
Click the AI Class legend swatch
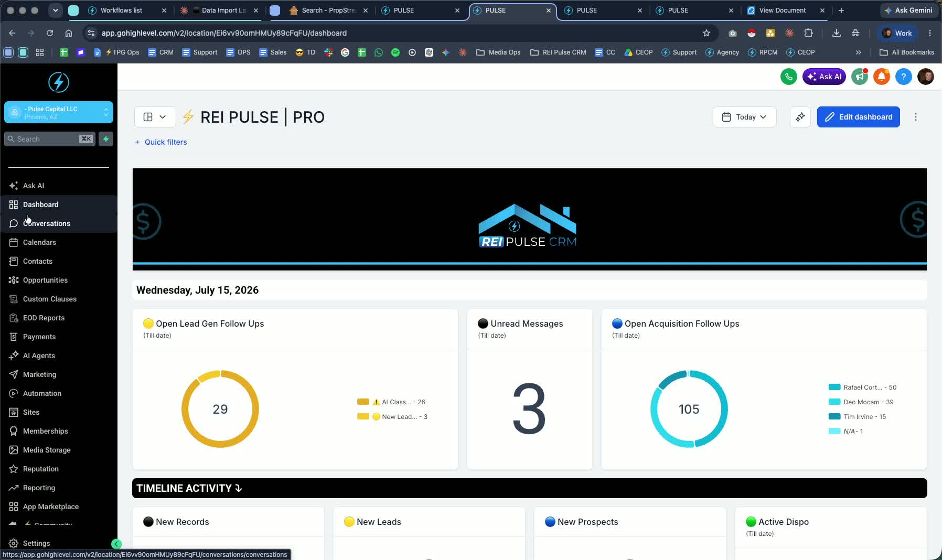(x=363, y=402)
